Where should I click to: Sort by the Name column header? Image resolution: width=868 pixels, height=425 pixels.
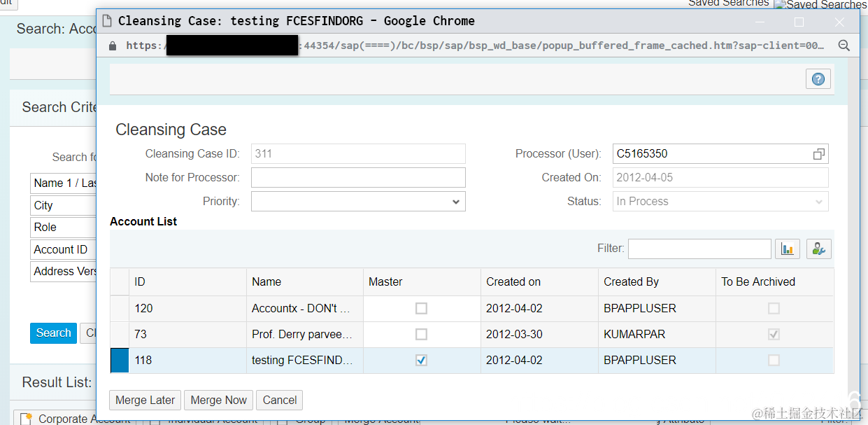305,281
